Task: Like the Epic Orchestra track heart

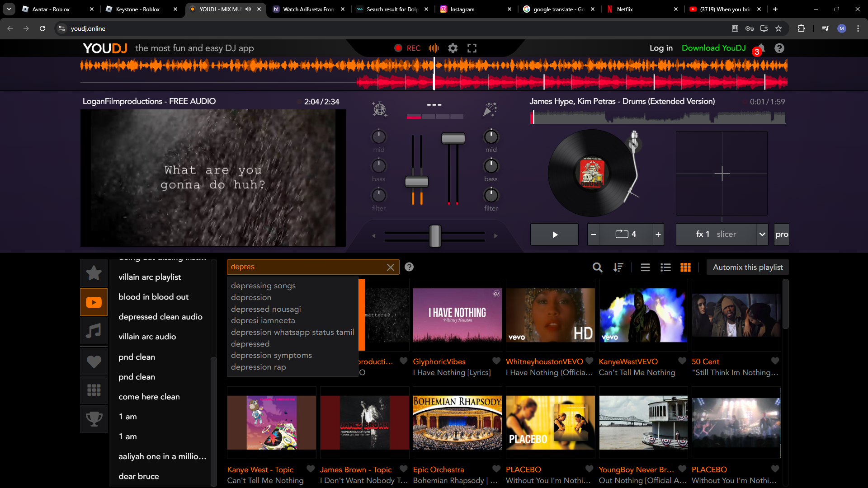Action: (496, 469)
